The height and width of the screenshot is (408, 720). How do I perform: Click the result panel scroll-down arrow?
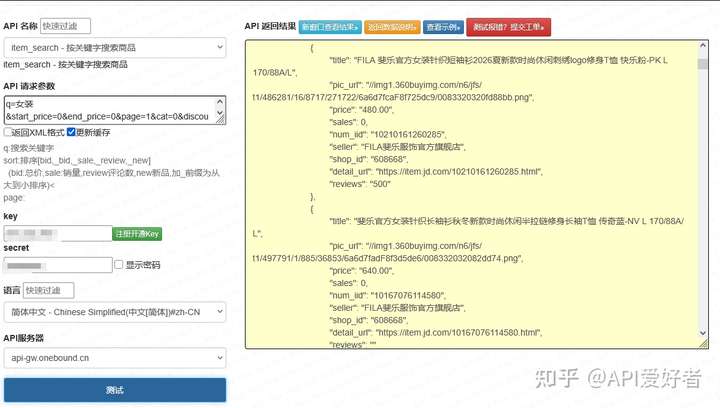point(703,333)
